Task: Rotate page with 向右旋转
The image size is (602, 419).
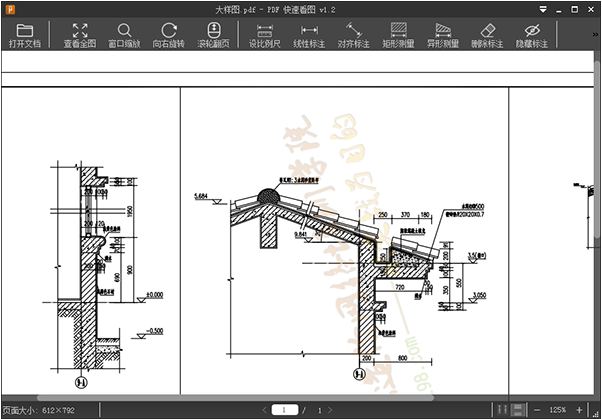Action: (169, 36)
